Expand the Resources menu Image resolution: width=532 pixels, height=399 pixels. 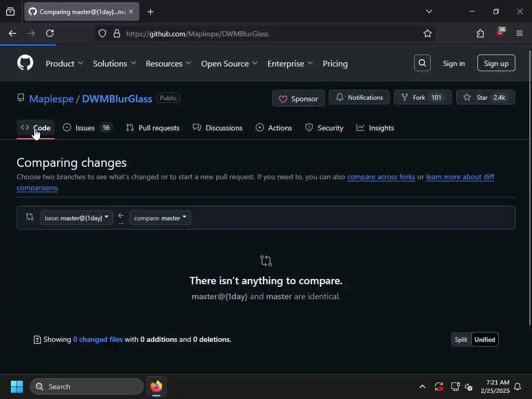(168, 63)
